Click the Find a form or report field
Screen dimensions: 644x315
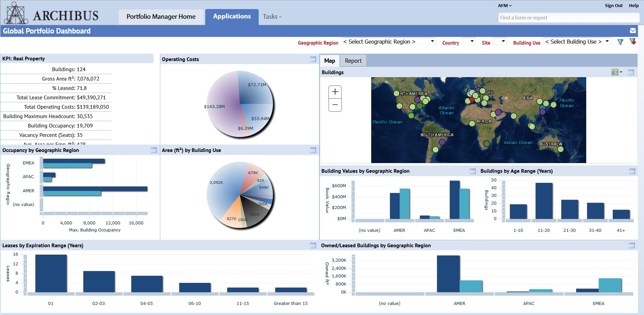click(x=568, y=18)
